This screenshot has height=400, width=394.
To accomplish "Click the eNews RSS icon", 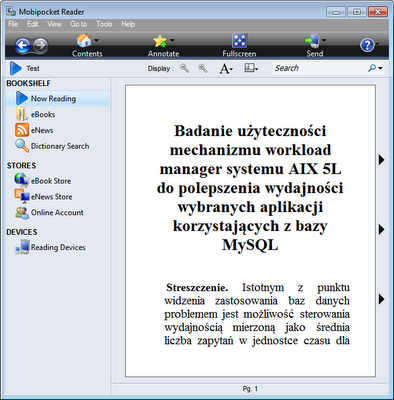I will 22,130.
